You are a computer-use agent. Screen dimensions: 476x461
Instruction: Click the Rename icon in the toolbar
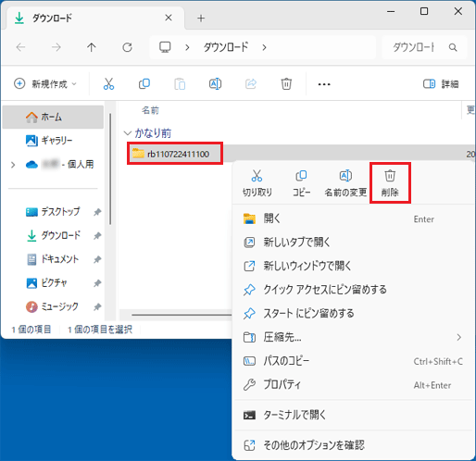[215, 83]
